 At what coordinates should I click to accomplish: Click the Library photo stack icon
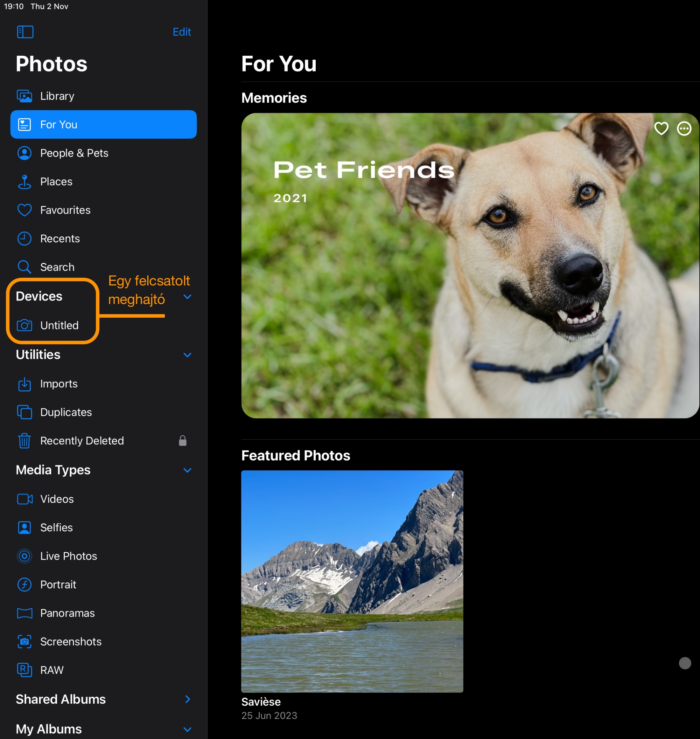24,96
